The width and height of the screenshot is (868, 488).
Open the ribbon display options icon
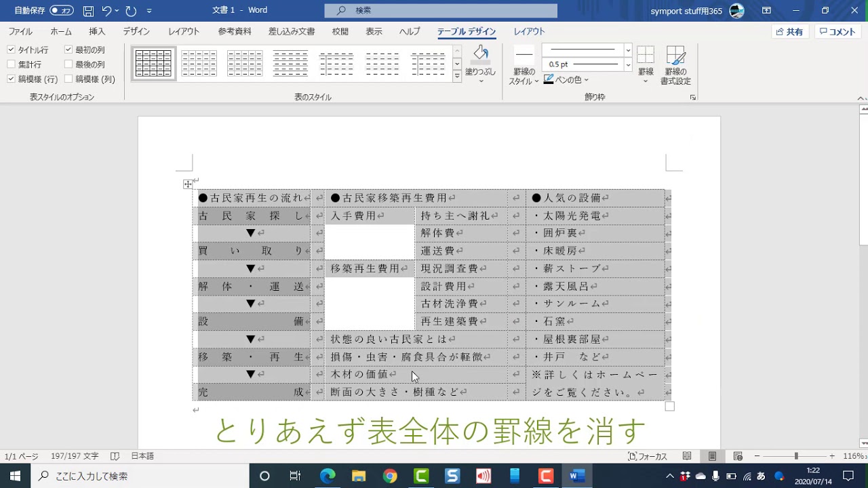pos(766,10)
